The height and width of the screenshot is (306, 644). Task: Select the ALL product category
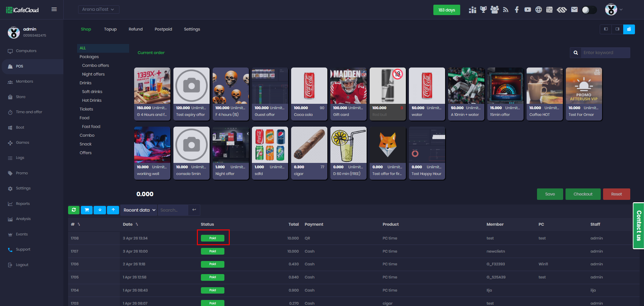(103, 48)
